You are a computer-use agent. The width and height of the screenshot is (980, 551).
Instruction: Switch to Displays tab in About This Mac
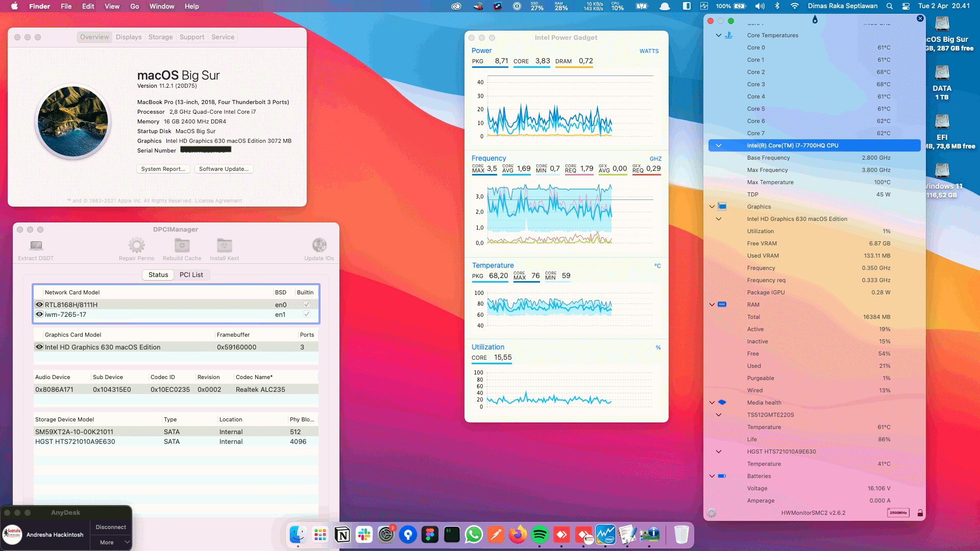129,37
